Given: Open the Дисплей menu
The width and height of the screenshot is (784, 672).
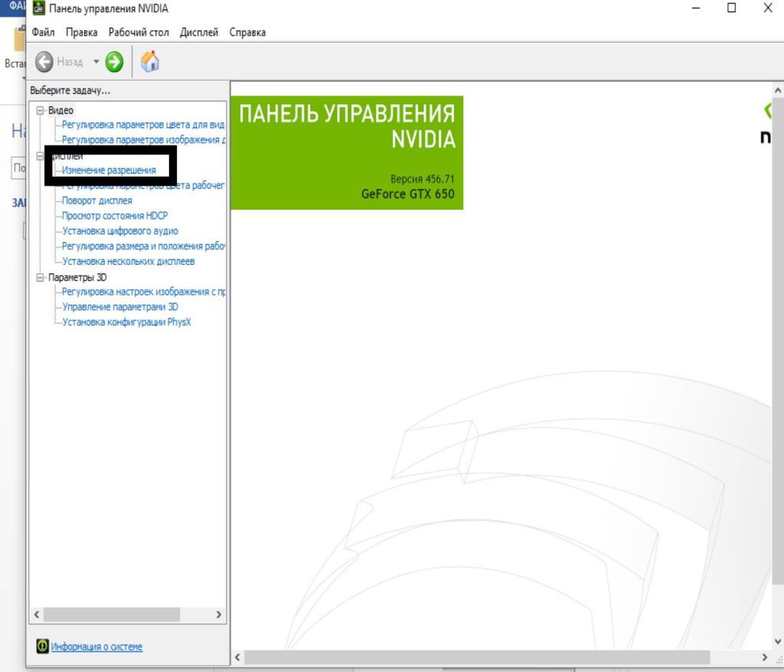Looking at the screenshot, I should [x=199, y=32].
